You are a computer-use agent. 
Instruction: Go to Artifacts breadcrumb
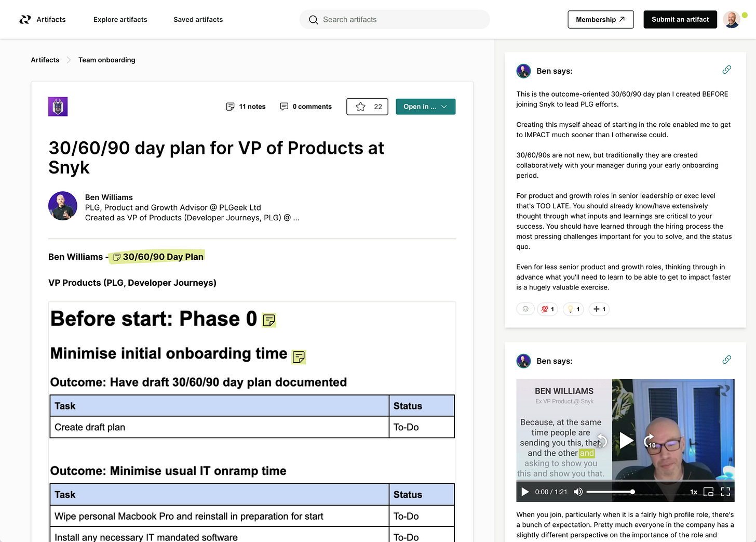click(45, 60)
